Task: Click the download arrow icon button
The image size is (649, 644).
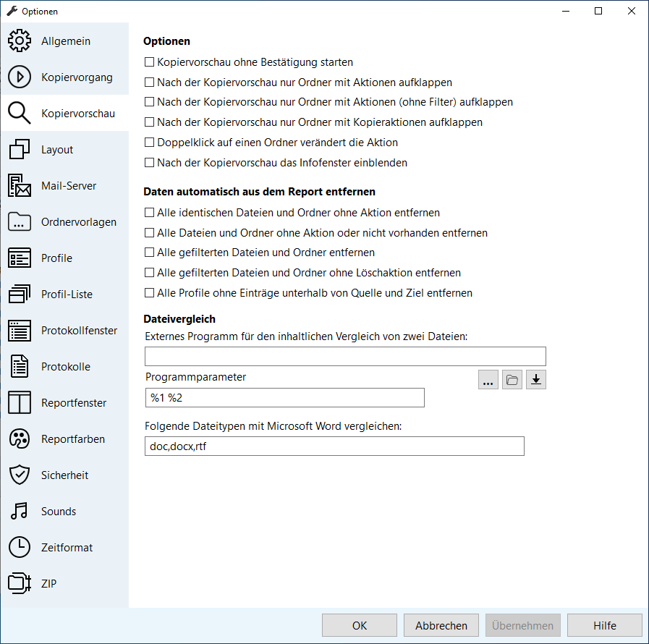Action: click(x=535, y=380)
